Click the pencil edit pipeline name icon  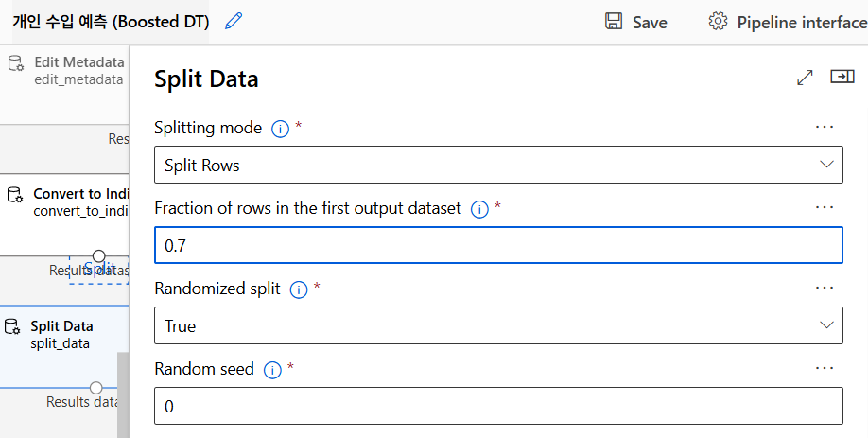(x=234, y=21)
